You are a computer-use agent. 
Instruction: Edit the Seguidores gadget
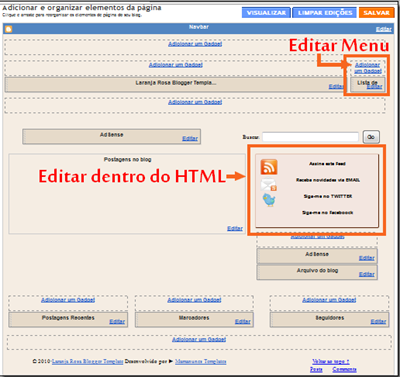pyautogui.click(x=378, y=321)
